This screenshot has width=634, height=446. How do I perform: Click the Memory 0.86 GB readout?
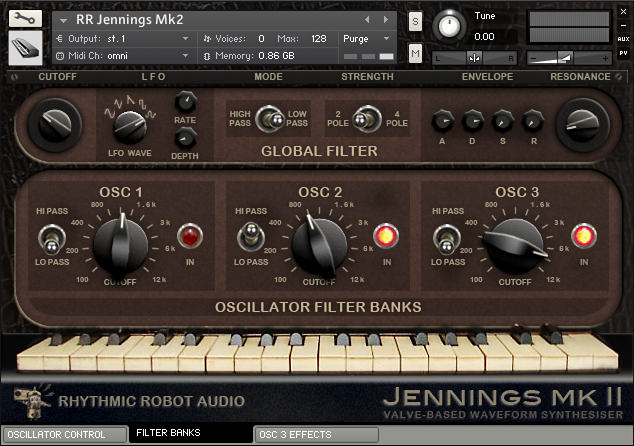tap(277, 56)
